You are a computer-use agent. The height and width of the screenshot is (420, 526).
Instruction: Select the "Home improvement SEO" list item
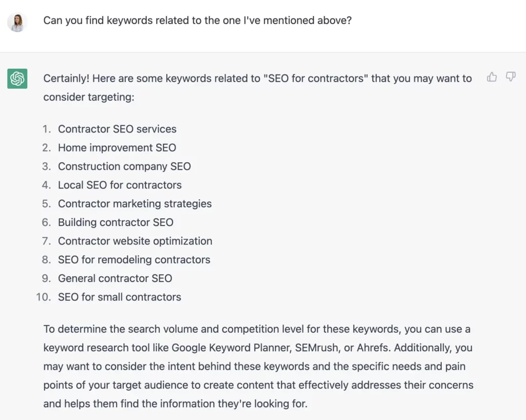coord(117,147)
